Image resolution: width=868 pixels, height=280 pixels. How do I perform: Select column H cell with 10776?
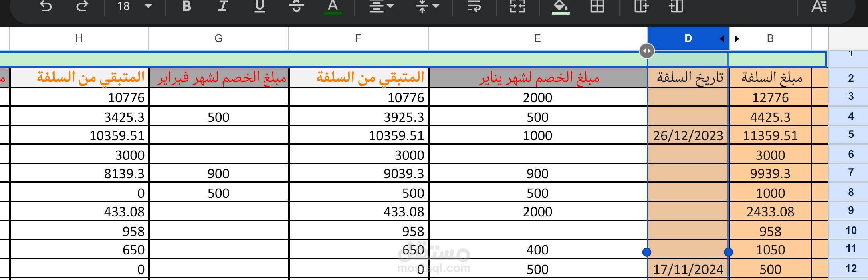tap(79, 97)
